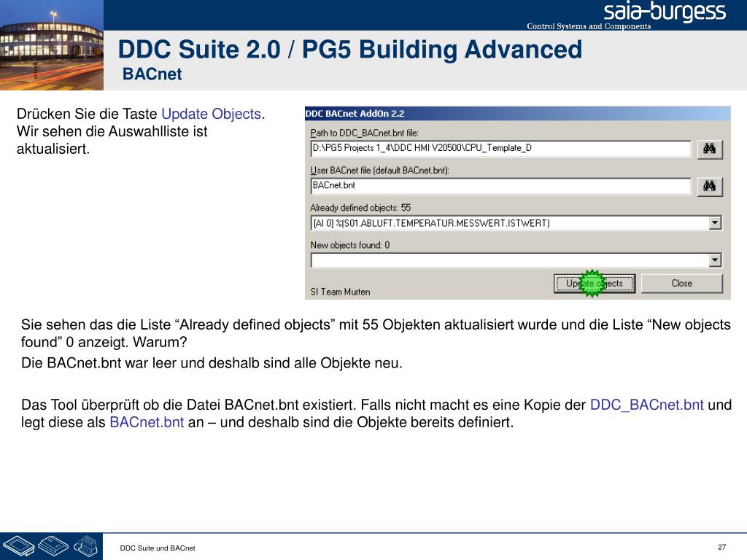The width and height of the screenshot is (747, 560).
Task: Click the leftmost flat device icon in footer
Action: [18, 545]
